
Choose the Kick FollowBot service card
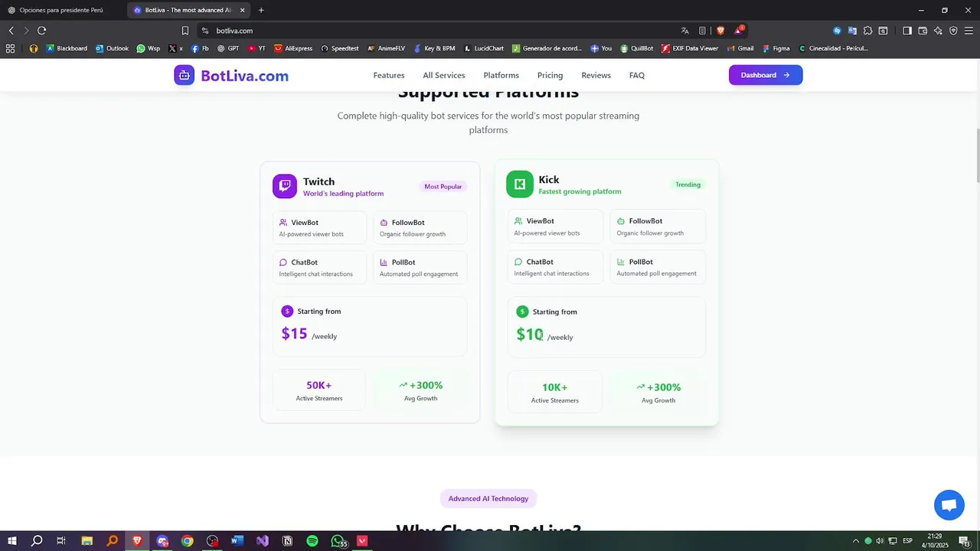[x=658, y=226]
